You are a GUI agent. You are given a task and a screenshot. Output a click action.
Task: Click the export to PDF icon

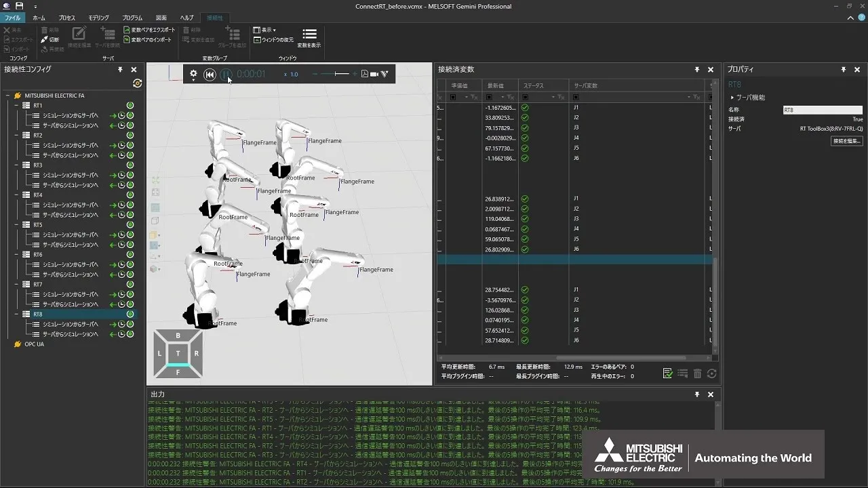(x=364, y=74)
